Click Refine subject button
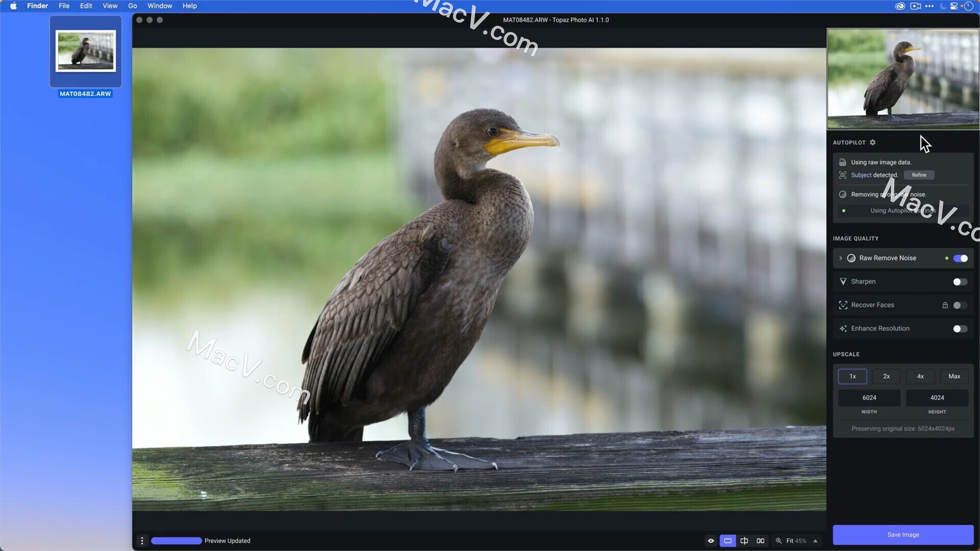The width and height of the screenshot is (980, 551). [x=919, y=175]
